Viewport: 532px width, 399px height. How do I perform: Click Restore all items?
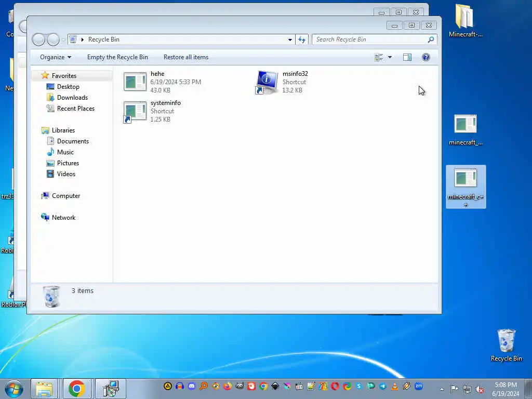click(x=186, y=57)
